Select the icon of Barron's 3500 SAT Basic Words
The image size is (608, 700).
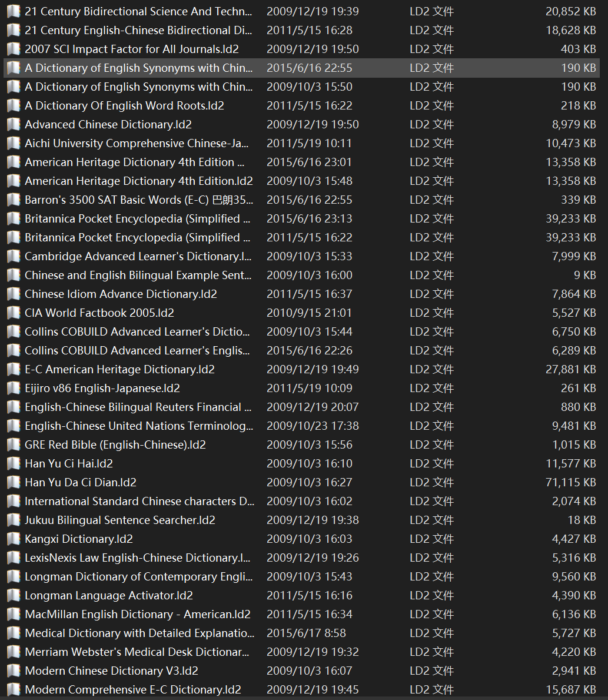[x=14, y=200]
